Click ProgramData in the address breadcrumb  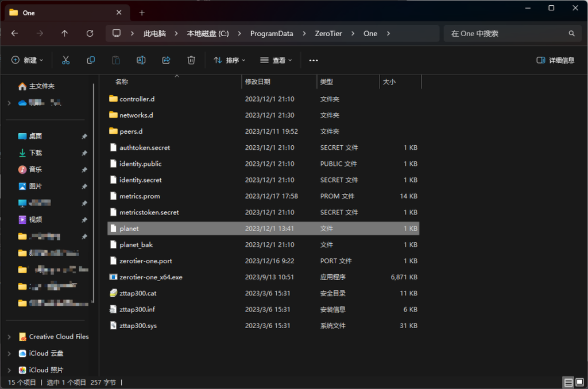(271, 34)
